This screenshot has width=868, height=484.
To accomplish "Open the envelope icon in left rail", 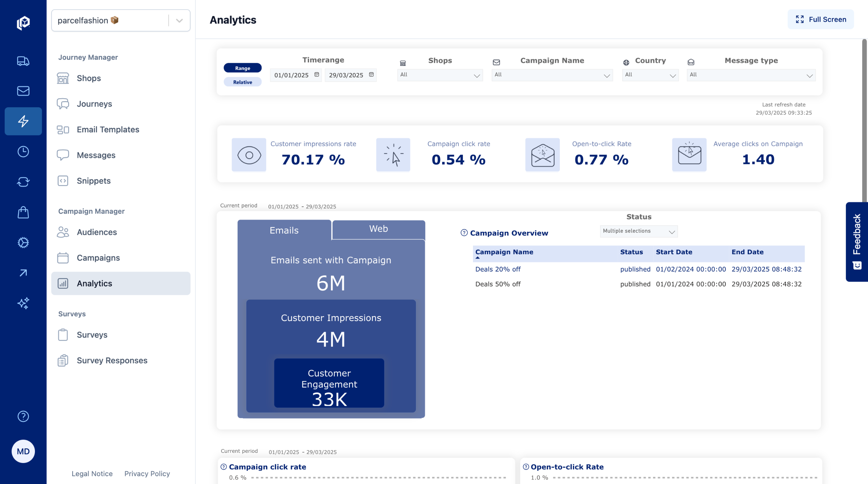I will click(x=23, y=91).
